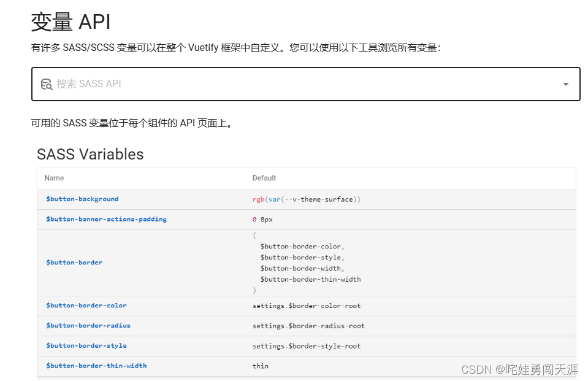This screenshot has width=588, height=381.
Task: Click the sentence 可用的 SASS 变量位于每个组件的 API 页面上
Action: tap(132, 123)
